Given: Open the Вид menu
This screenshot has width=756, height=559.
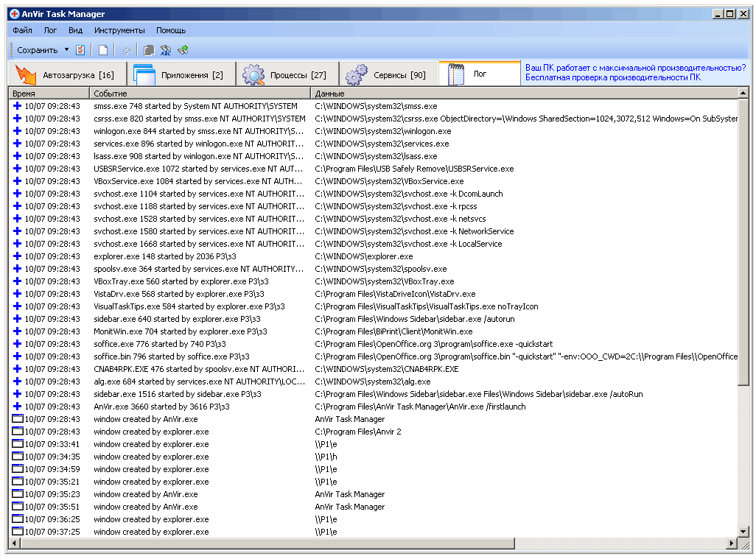Looking at the screenshot, I should pyautogui.click(x=75, y=30).
